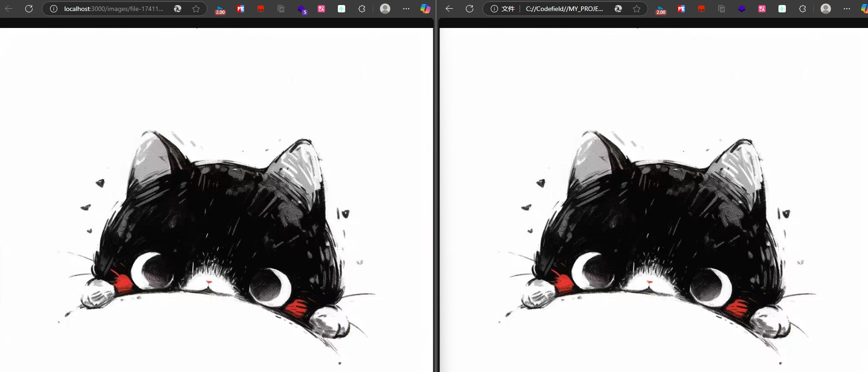The width and height of the screenshot is (868, 372).
Task: Open profile avatar in right window
Action: [826, 9]
